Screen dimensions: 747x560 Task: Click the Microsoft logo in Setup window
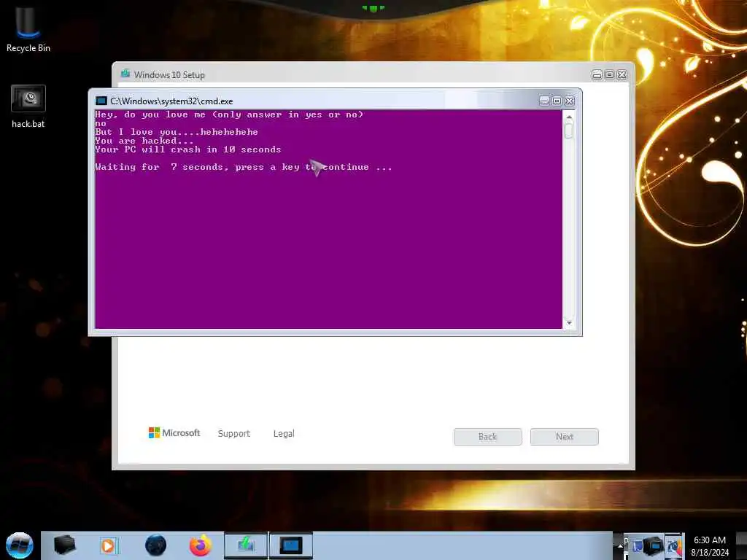click(174, 433)
